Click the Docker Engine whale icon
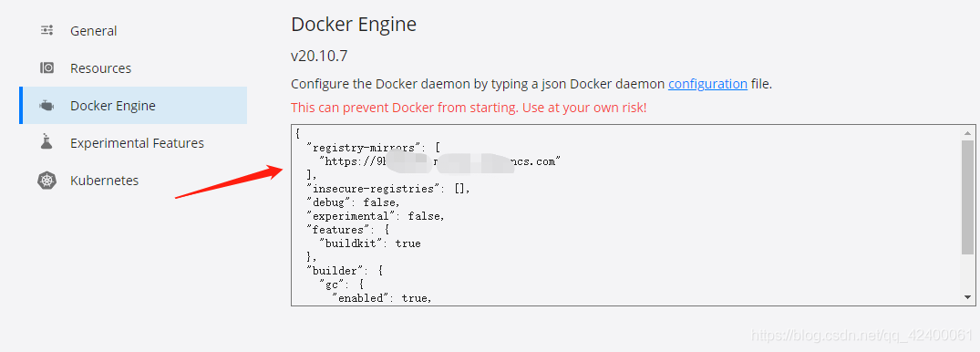 tap(46, 105)
